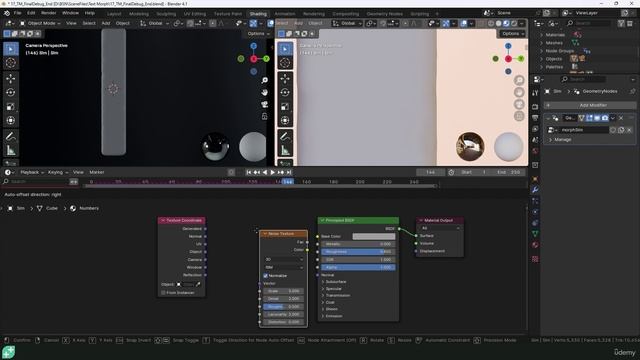Switch to the Geometry Nodes workspace tab
Viewport: 640px width, 360px height.
[384, 14]
